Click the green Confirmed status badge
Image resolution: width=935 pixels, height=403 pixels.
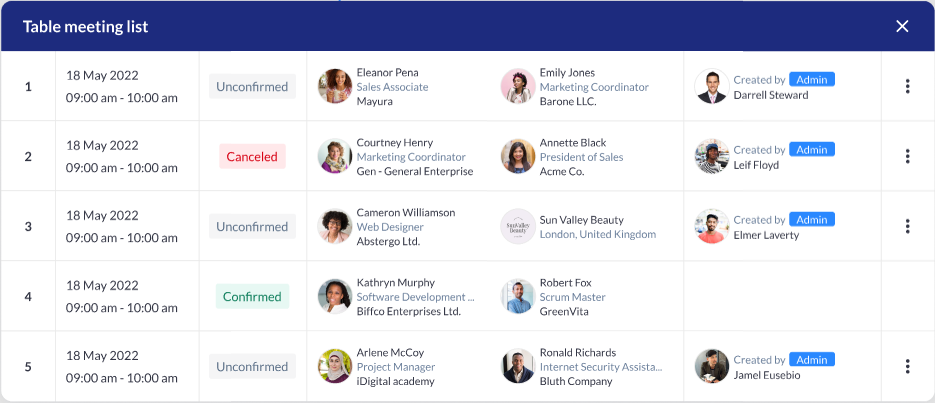click(x=252, y=296)
